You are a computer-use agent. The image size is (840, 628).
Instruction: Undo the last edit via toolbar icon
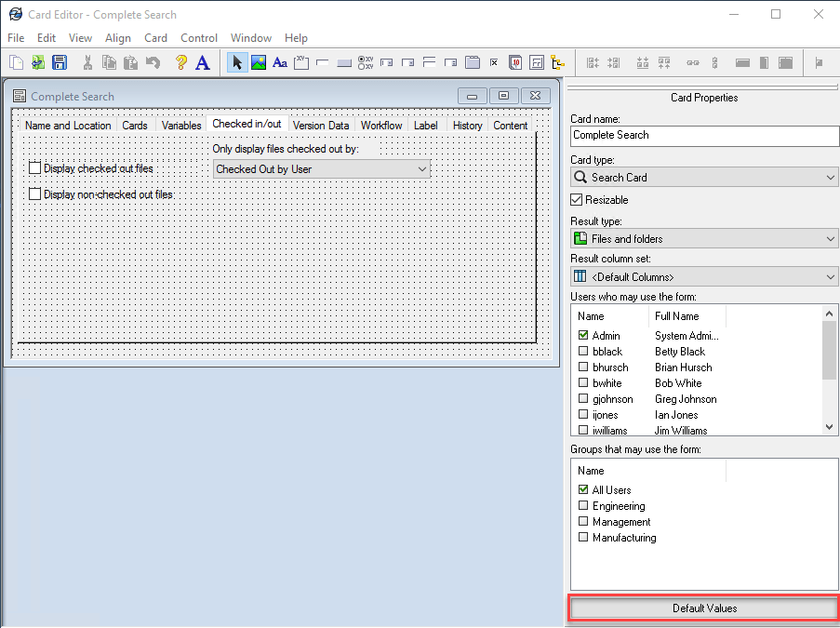pyautogui.click(x=153, y=61)
